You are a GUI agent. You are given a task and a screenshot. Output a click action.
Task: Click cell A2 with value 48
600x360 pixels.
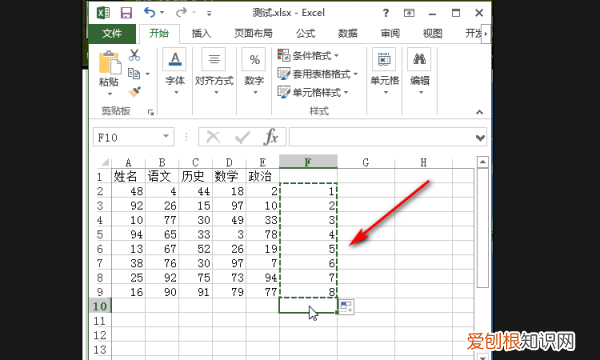(x=128, y=191)
